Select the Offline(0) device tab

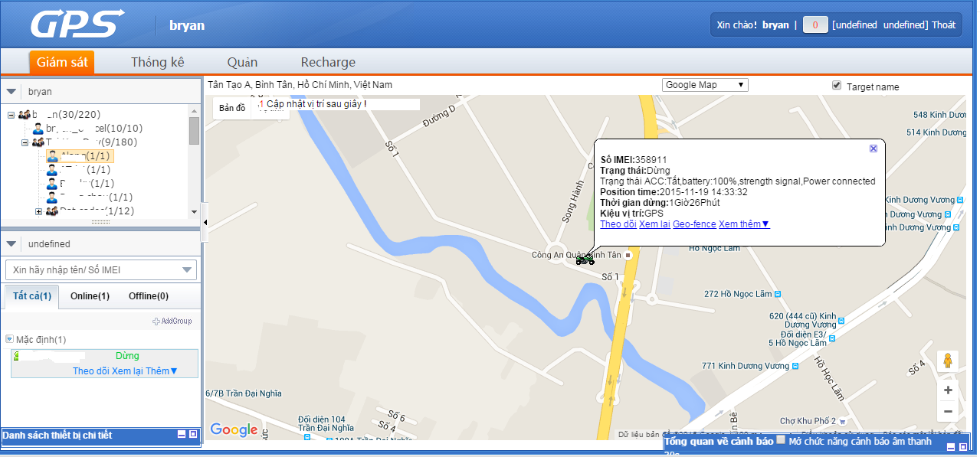tap(149, 296)
